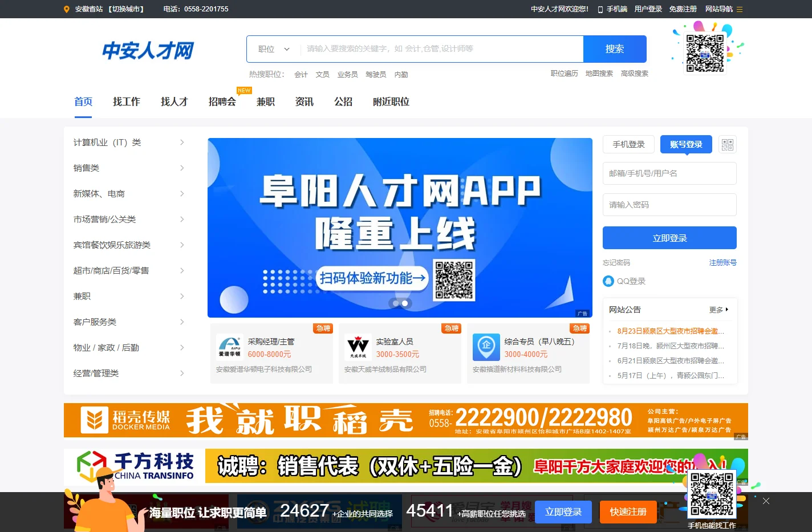Click the 中安人才网 site logo

pos(148,50)
